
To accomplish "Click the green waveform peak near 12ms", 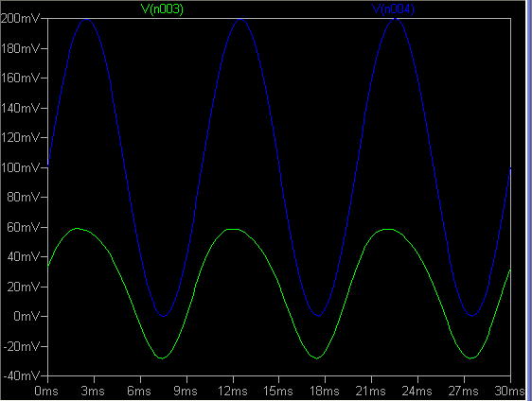I will pyautogui.click(x=233, y=230).
